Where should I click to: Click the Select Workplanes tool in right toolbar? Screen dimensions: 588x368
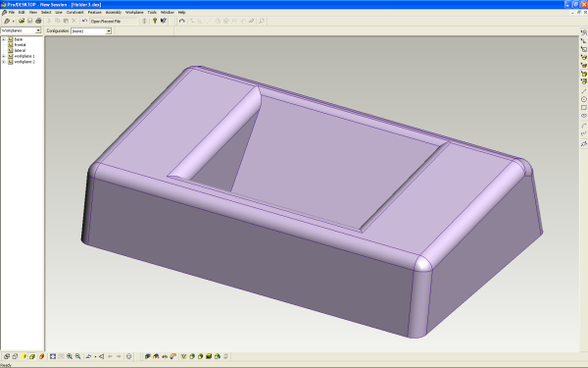pos(583,49)
